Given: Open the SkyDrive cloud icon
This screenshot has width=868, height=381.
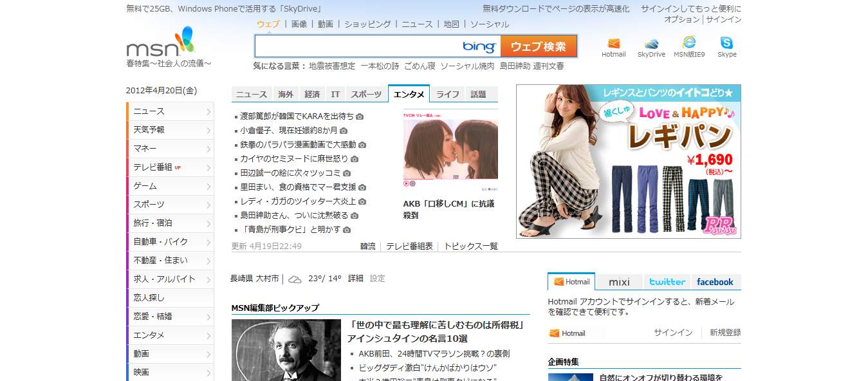Looking at the screenshot, I should tap(651, 43).
